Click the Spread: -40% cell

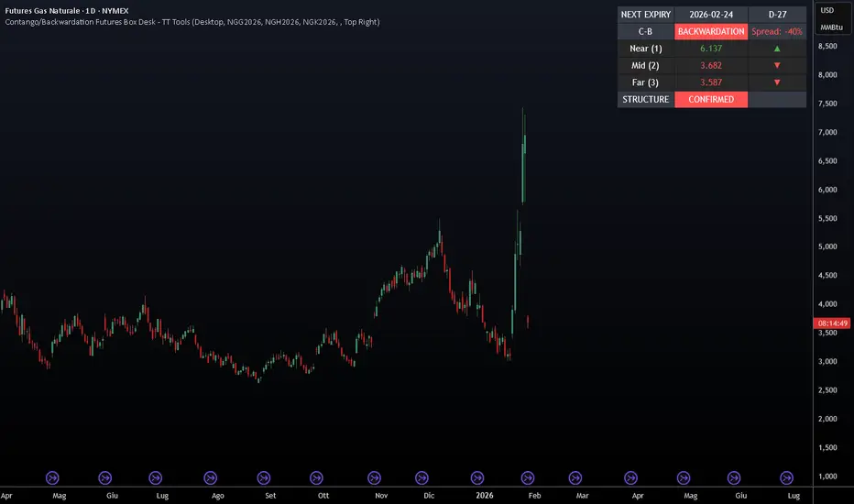777,31
